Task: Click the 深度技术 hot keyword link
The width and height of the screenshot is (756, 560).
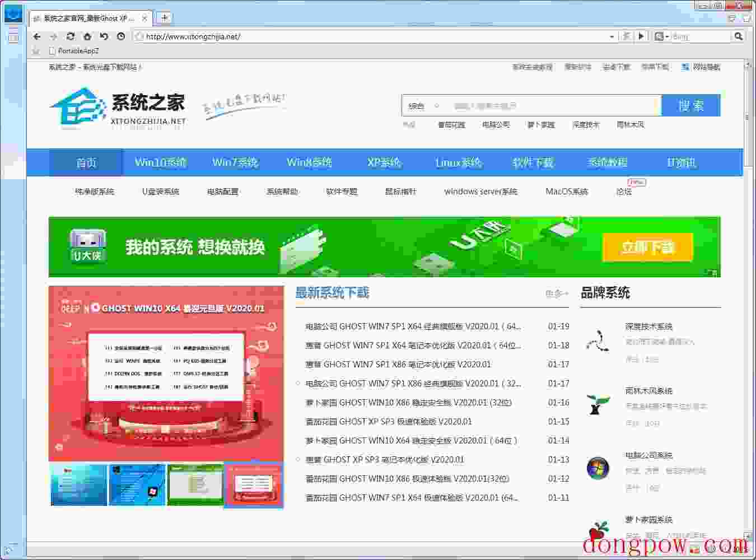Action: (586, 125)
